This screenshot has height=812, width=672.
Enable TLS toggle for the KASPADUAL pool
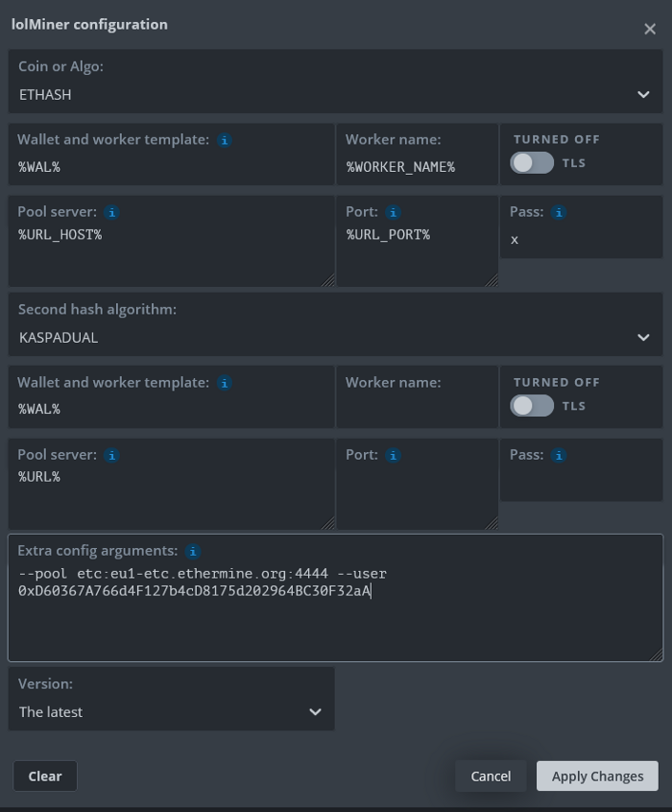(532, 406)
